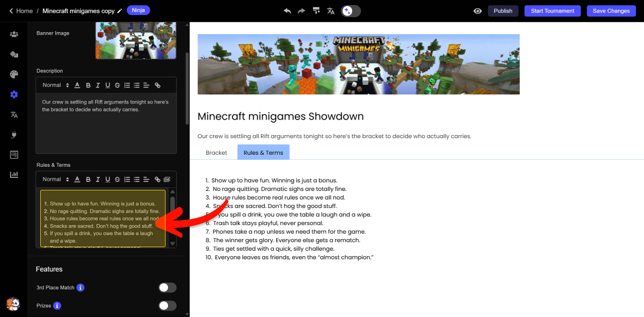
Task: Open text alignment dropdown in Rules & Terms toolbar
Action: click(x=146, y=179)
